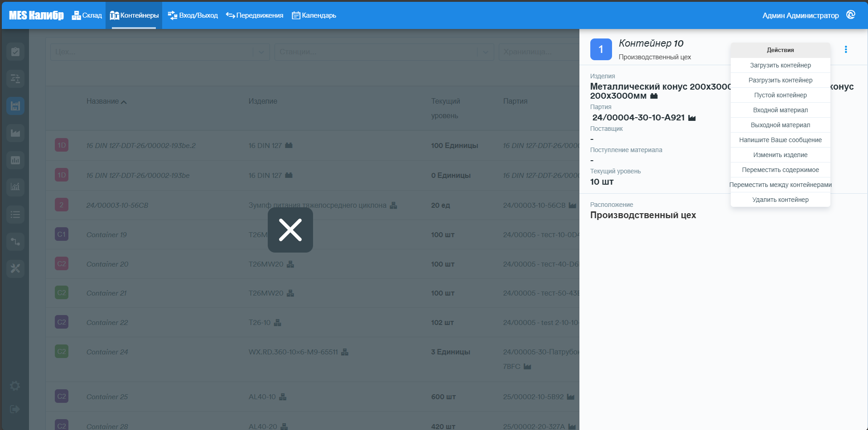
Task: Click icon beside Зумпф питания тяжелосреднего циклона
Action: click(393, 205)
